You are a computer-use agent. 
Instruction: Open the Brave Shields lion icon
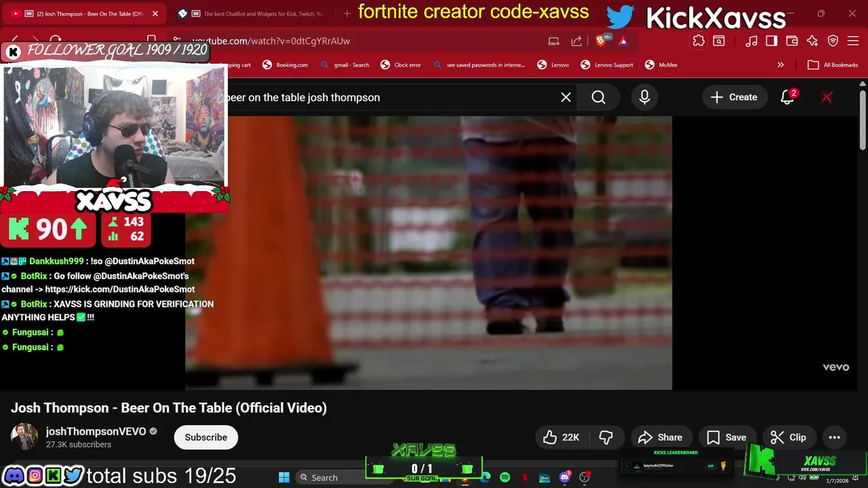click(x=601, y=41)
